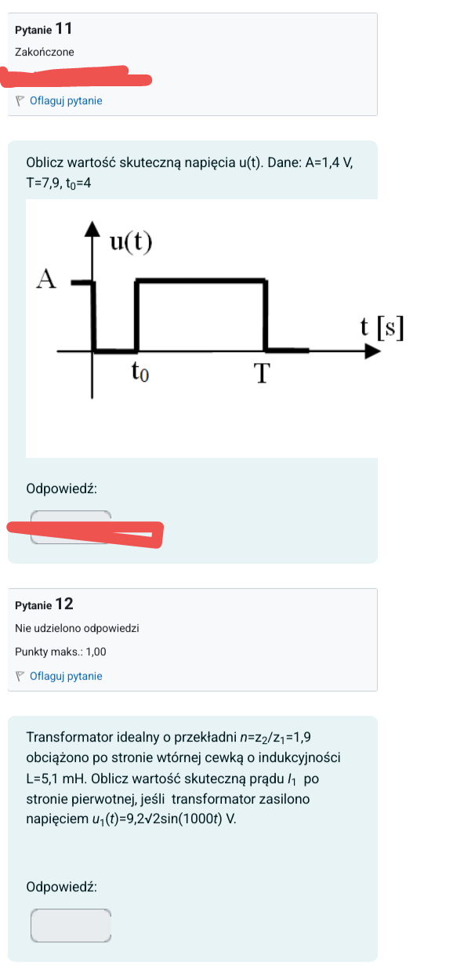Click the u(t) waveform graph image
Screen dimensions: 453x980
201,328
